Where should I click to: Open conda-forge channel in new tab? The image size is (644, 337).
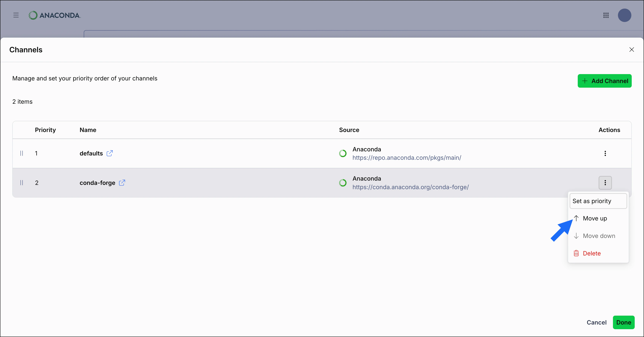(x=122, y=183)
